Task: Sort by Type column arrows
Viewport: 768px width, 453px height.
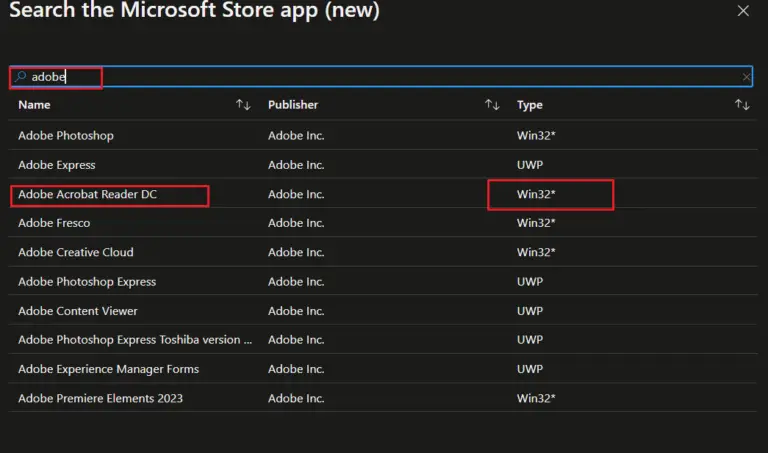Action: (741, 105)
